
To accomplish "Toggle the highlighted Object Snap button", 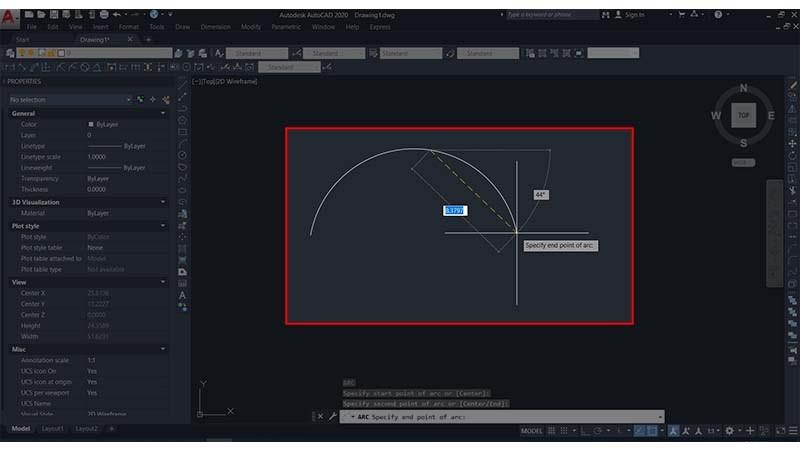I will 652,431.
